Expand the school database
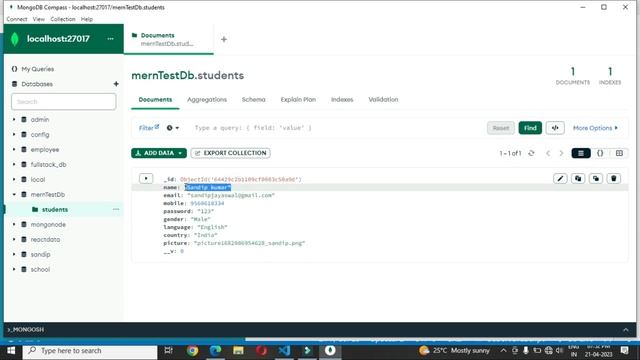The image size is (640, 360). tap(14, 269)
